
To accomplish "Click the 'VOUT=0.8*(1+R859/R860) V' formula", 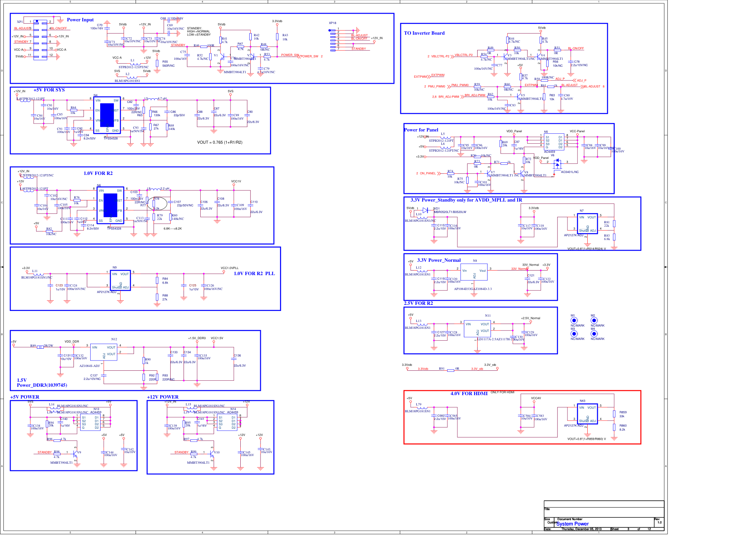I will click(x=587, y=439).
